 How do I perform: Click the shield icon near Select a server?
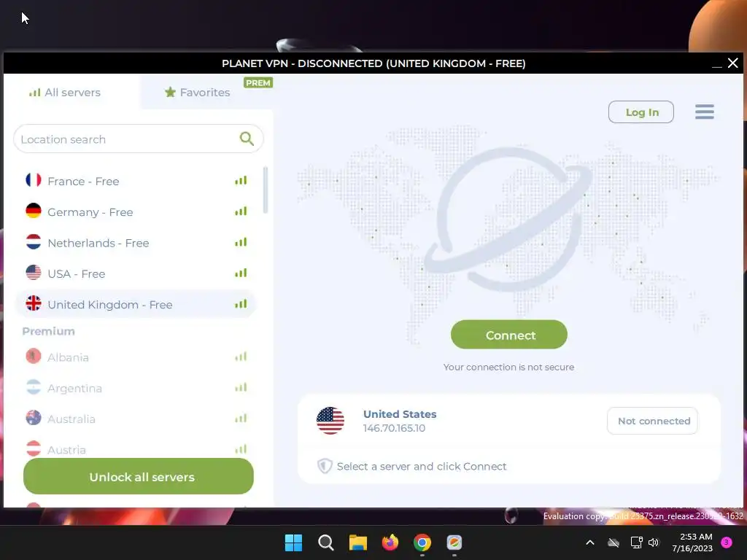point(325,466)
